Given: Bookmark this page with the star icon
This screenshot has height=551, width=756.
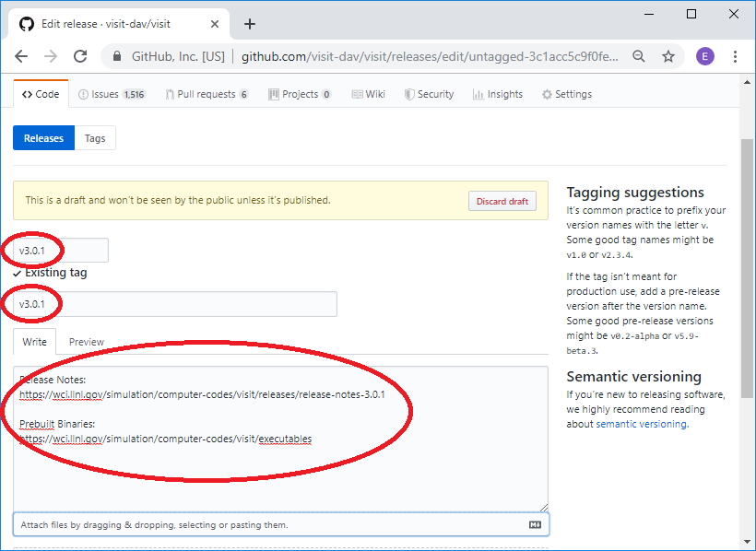Looking at the screenshot, I should point(667,56).
